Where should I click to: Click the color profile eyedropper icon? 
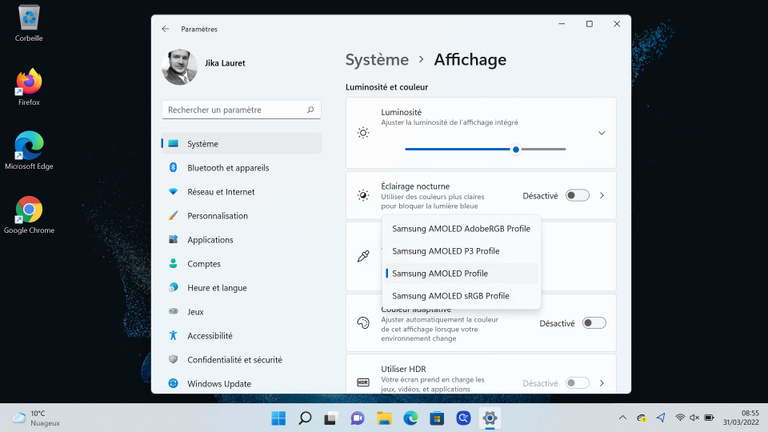pos(363,256)
